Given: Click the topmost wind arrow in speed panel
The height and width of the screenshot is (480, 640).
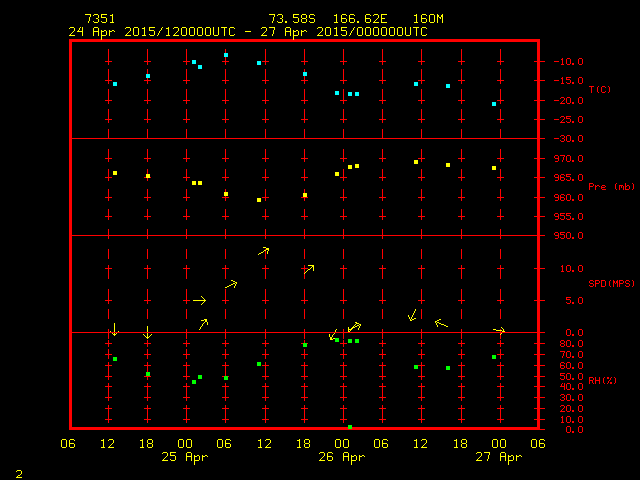Looking at the screenshot, I should (x=263, y=251).
